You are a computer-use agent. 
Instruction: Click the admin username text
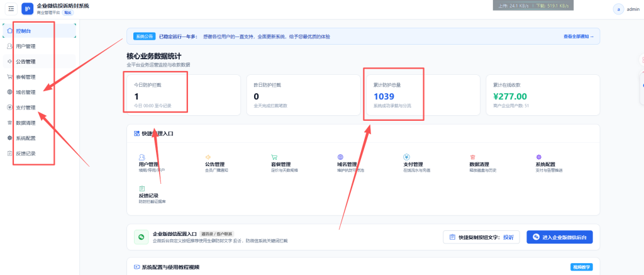coord(633,9)
